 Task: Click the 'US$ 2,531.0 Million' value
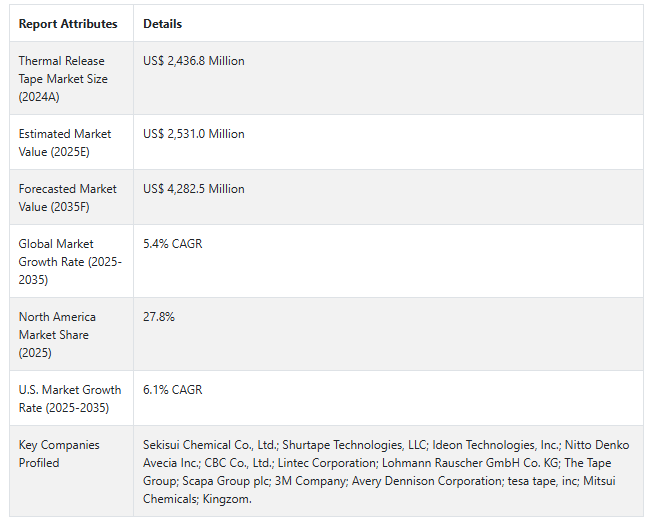pos(194,134)
